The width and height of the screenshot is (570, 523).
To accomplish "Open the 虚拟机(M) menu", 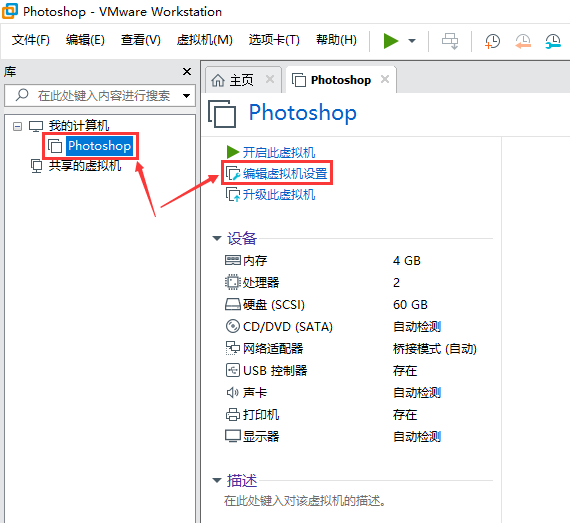I will [x=205, y=40].
